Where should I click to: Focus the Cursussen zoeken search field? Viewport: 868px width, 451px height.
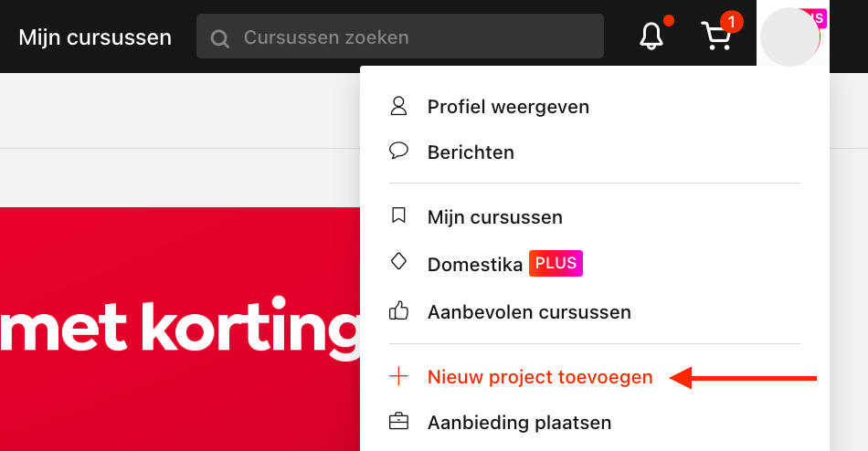tap(399, 36)
